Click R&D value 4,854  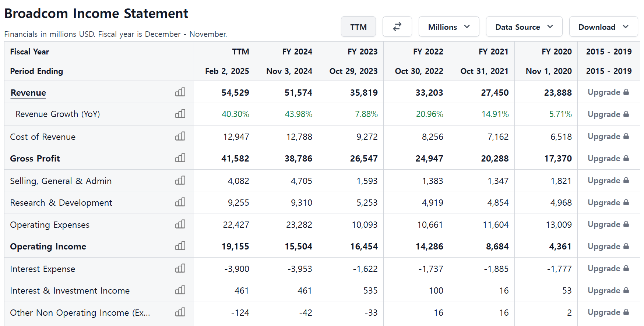(x=498, y=203)
